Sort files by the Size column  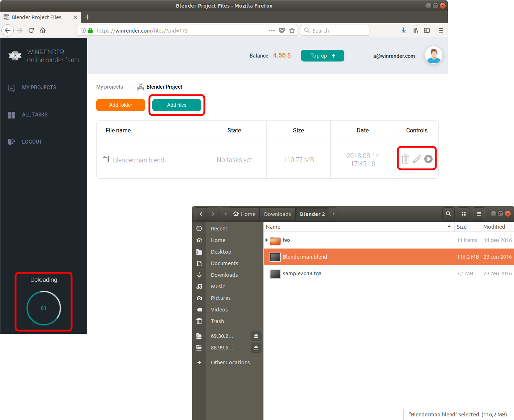[x=467, y=227]
